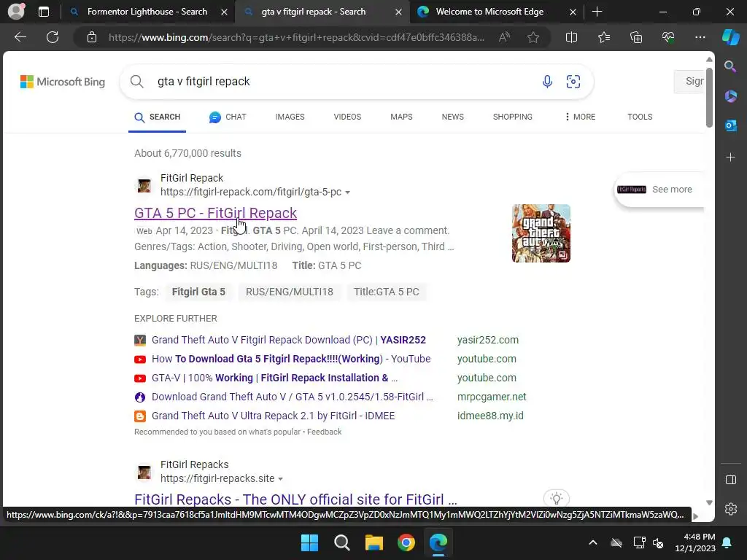Click the RUS/ENG/MULTI18 tag
Viewport: 747px width, 560px height.
coord(289,292)
